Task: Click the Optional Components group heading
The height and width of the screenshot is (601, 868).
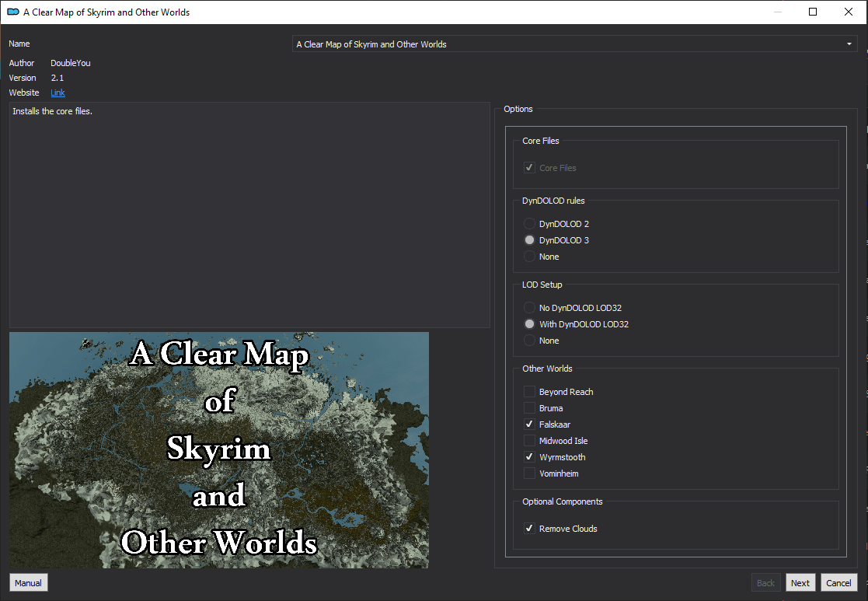Action: point(563,501)
